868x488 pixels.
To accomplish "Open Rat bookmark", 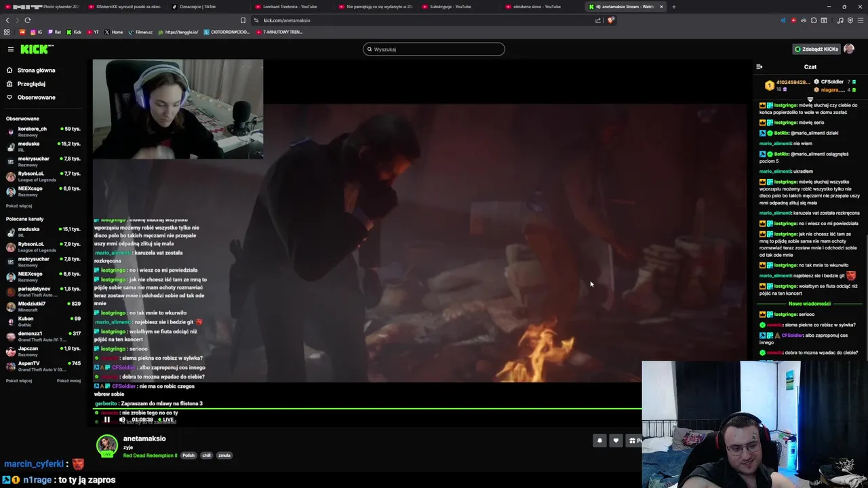I will pos(54,32).
